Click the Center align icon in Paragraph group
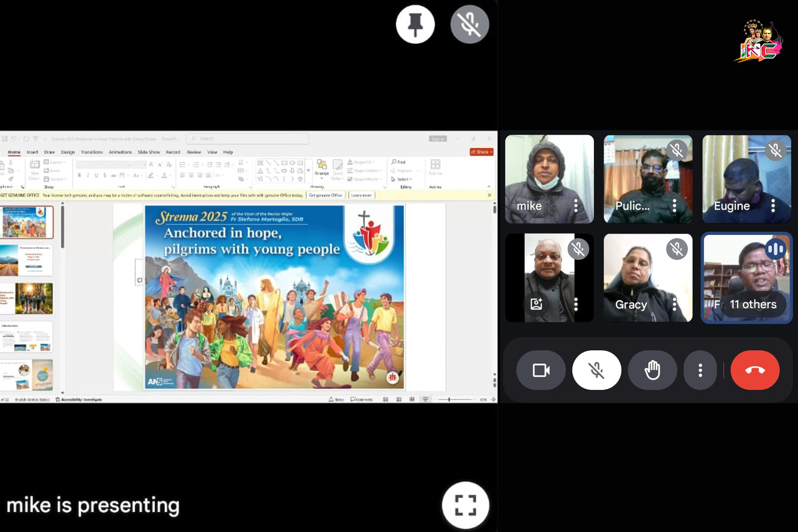 coord(191,175)
